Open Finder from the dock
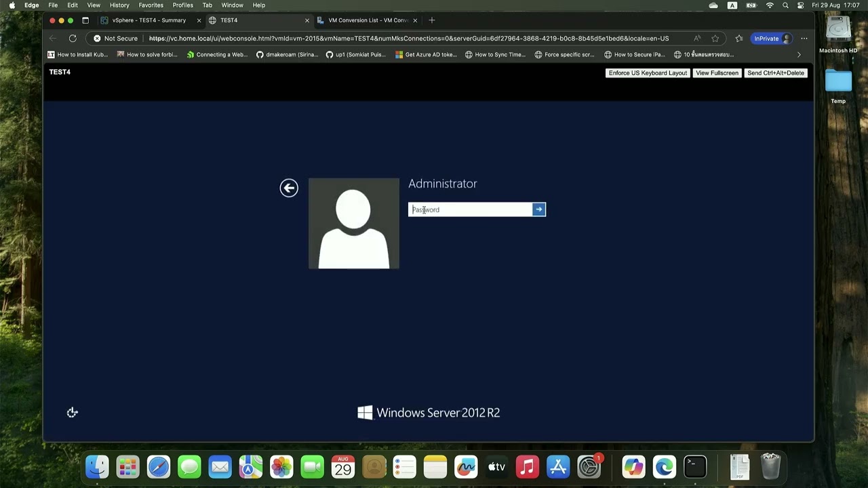The image size is (868, 488). [97, 467]
